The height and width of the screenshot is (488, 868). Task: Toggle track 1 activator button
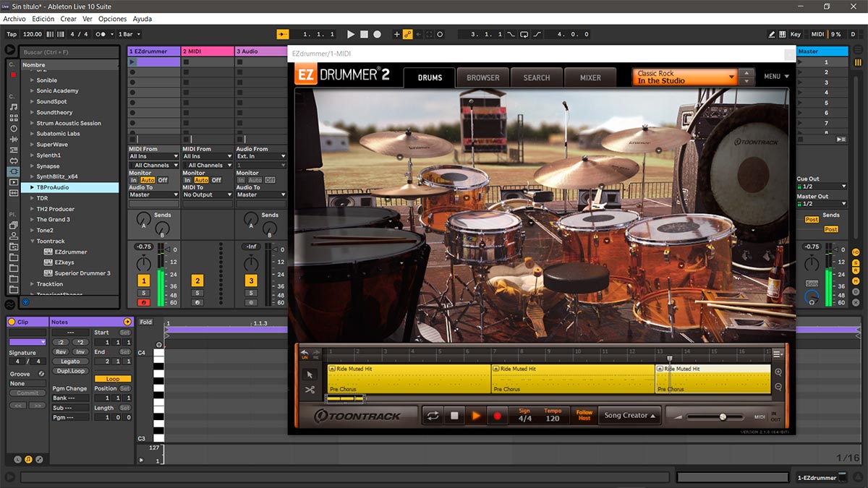[x=143, y=281]
